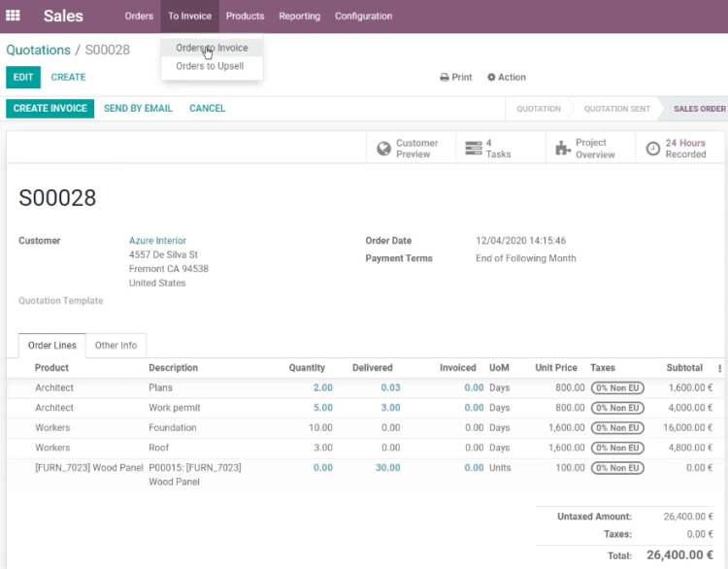Sort by the Delivered column header
This screenshot has width=728, height=569.
pyautogui.click(x=373, y=368)
